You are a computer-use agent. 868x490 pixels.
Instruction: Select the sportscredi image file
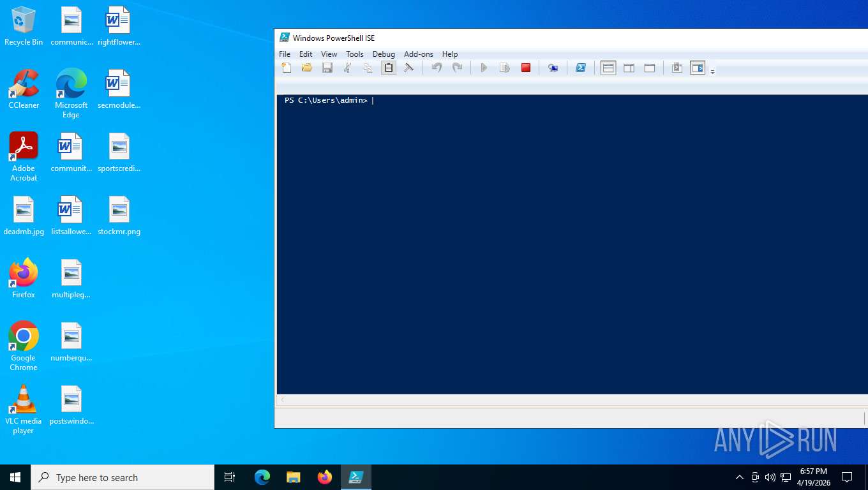(x=119, y=153)
